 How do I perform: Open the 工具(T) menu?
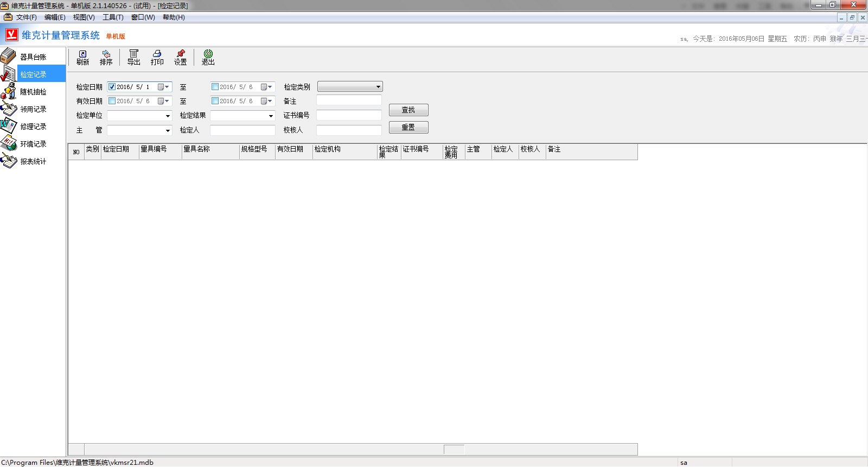pyautogui.click(x=113, y=17)
